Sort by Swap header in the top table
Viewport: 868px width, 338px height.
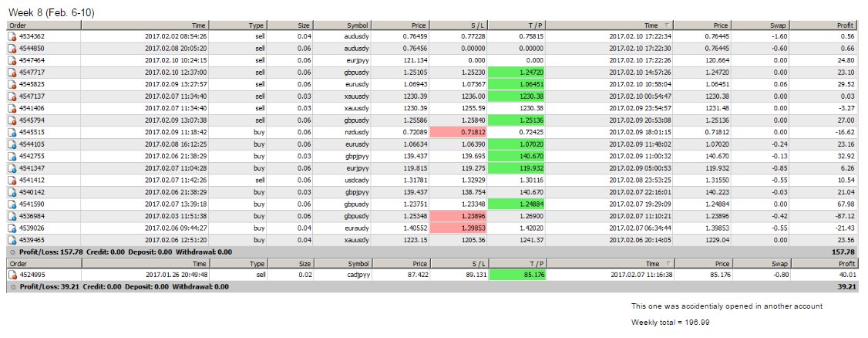pyautogui.click(x=760, y=25)
